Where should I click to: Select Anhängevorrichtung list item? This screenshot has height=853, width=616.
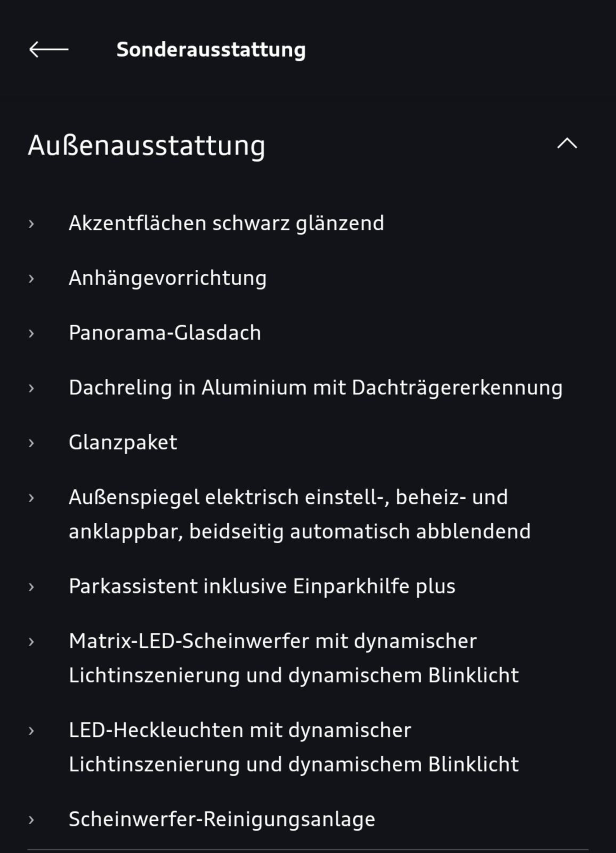[168, 278]
